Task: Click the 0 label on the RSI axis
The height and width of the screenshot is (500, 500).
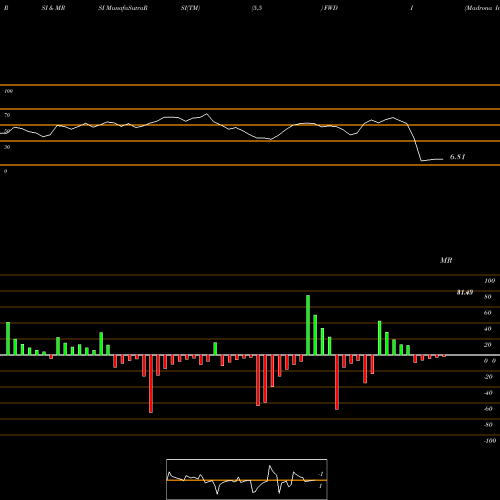Action: pyautogui.click(x=5, y=171)
